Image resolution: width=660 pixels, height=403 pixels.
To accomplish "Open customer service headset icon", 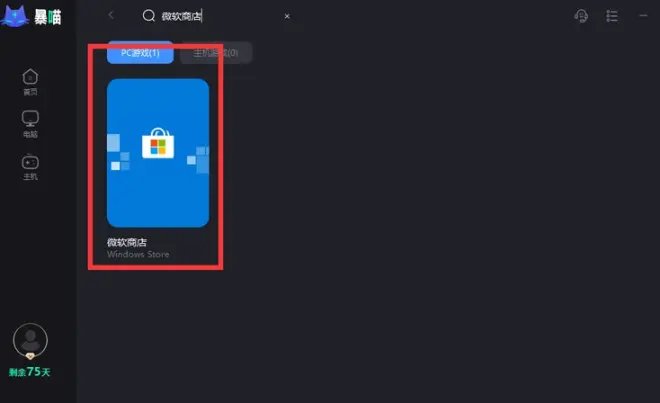I will (581, 16).
